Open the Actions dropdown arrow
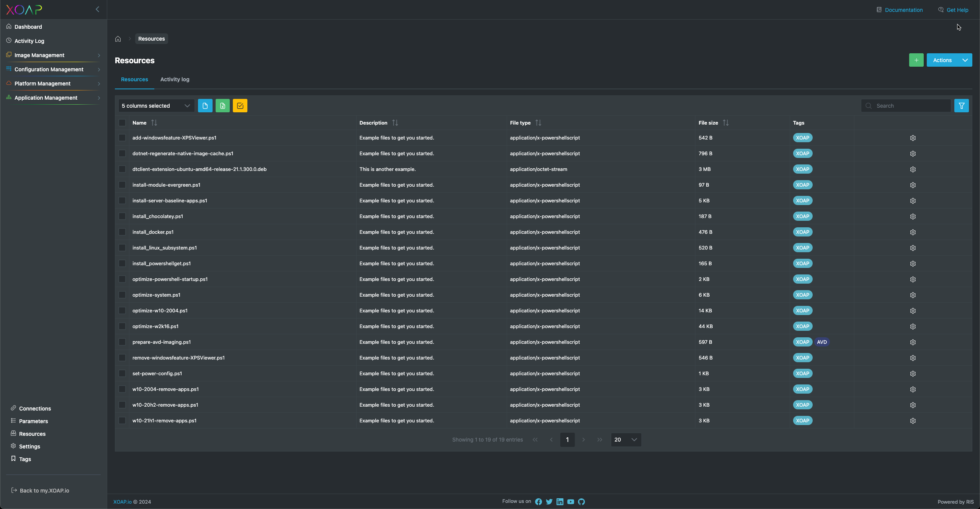 tap(965, 60)
